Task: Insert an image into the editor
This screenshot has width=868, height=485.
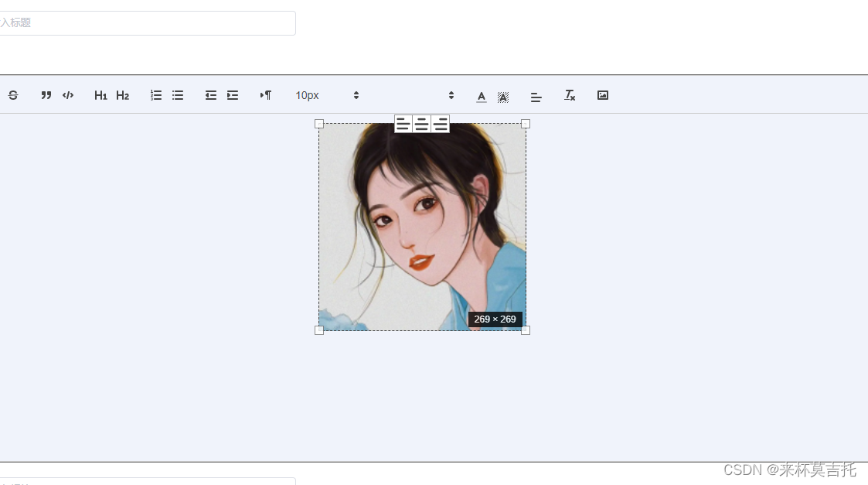Action: coord(602,95)
